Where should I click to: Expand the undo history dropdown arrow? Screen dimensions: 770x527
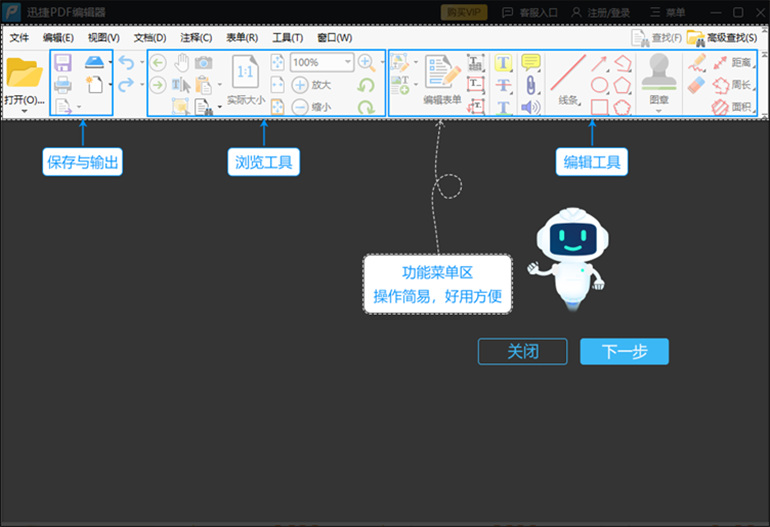142,62
